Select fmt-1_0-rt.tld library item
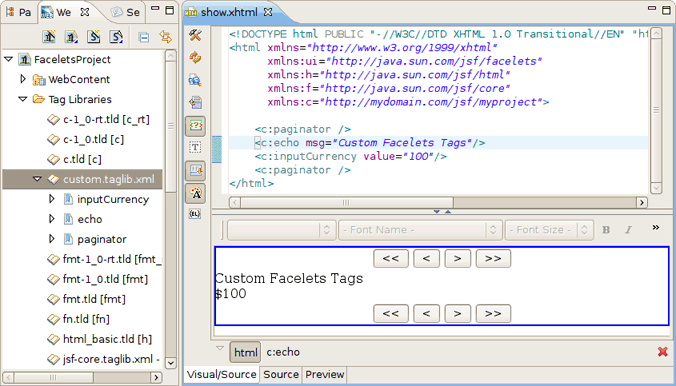The image size is (676, 386). pos(104,259)
